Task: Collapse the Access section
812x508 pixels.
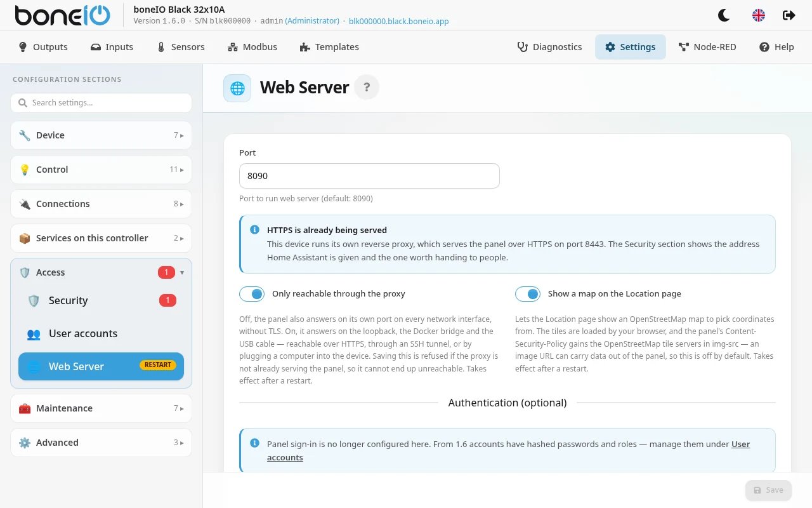Action: (101, 272)
